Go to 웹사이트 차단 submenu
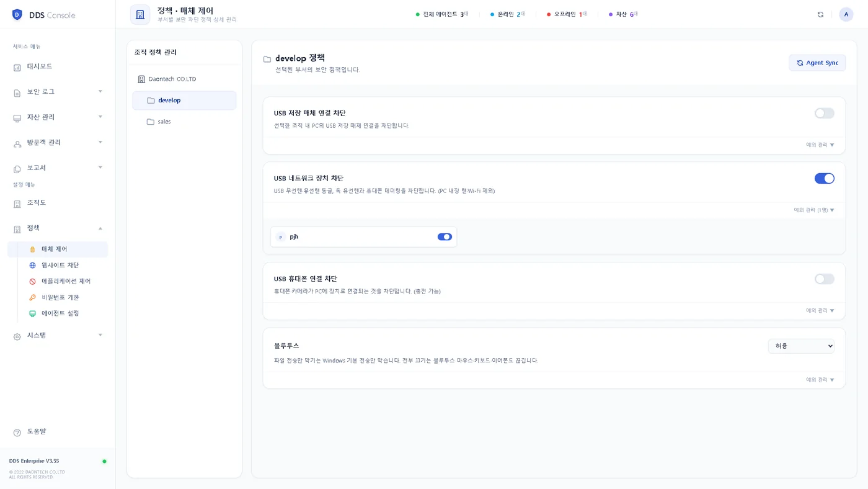 58,265
